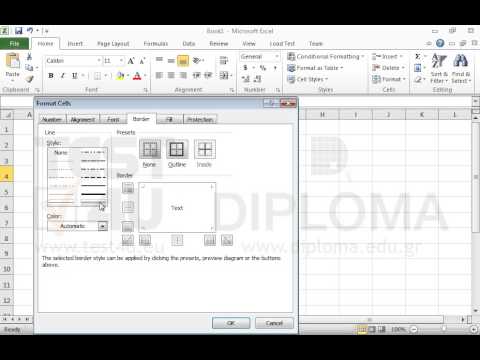Switch to the Number tab in Format Cells
This screenshot has width=480, height=360.
[52, 119]
